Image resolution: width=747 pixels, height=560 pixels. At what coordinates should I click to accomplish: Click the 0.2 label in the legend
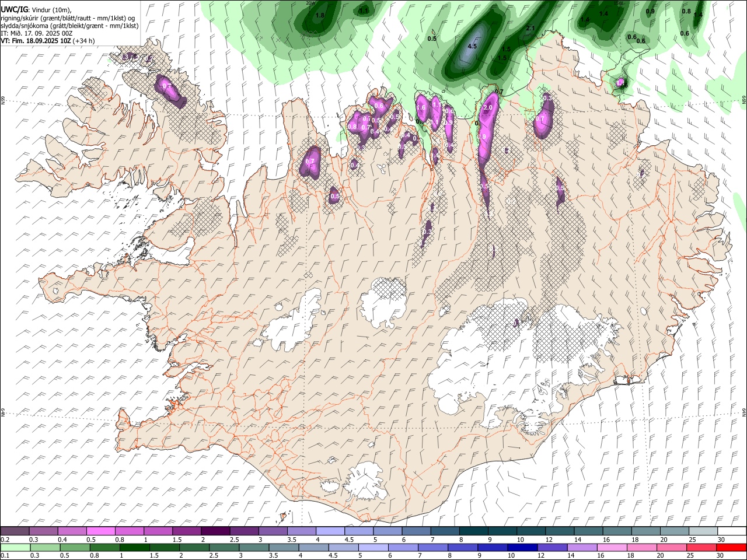[5, 539]
